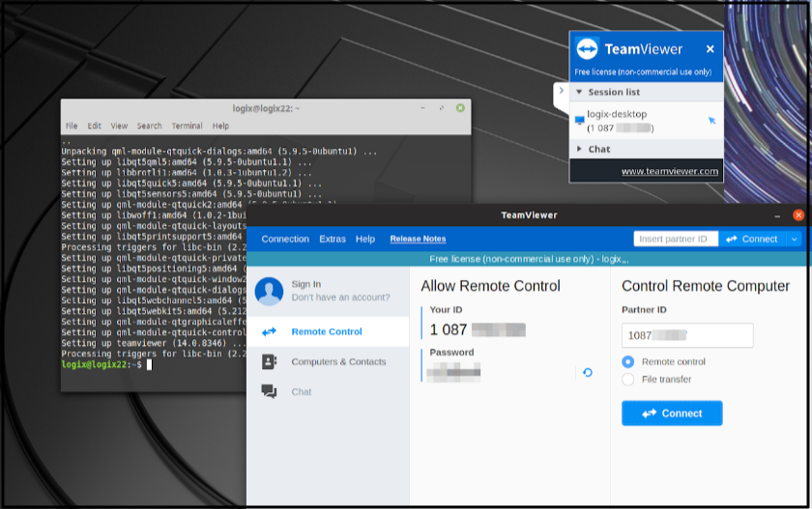Click the blue pointer icon for logix-desktop
Viewport: 812px width, 509px height.
coord(712,120)
